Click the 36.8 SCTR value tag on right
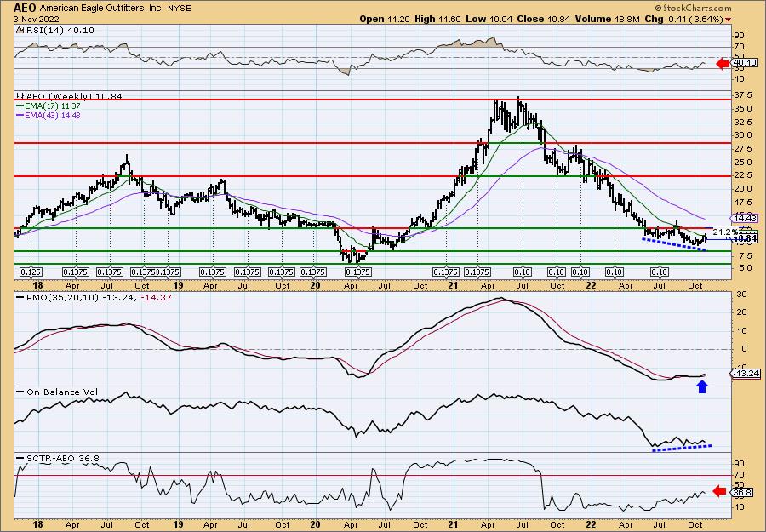This screenshot has width=766, height=532. coord(742,493)
